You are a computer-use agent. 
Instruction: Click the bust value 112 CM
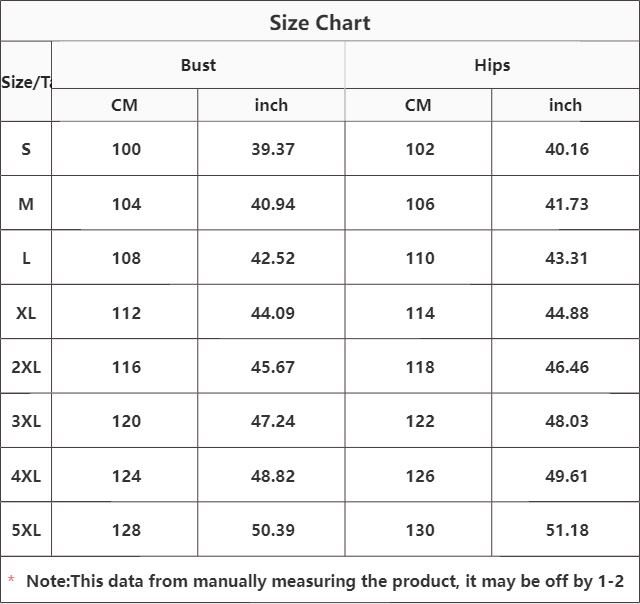click(x=126, y=313)
